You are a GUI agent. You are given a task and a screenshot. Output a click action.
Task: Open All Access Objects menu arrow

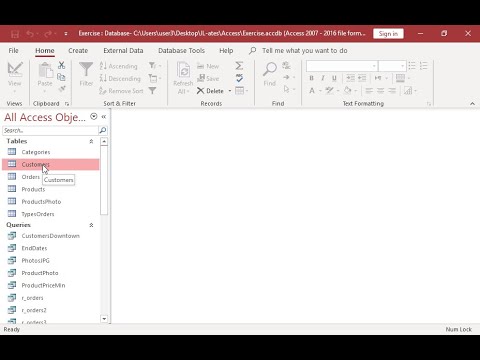tap(94, 116)
